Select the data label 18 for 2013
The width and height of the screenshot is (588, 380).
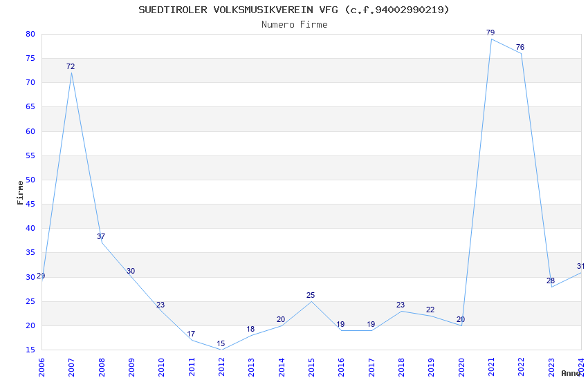(x=250, y=329)
